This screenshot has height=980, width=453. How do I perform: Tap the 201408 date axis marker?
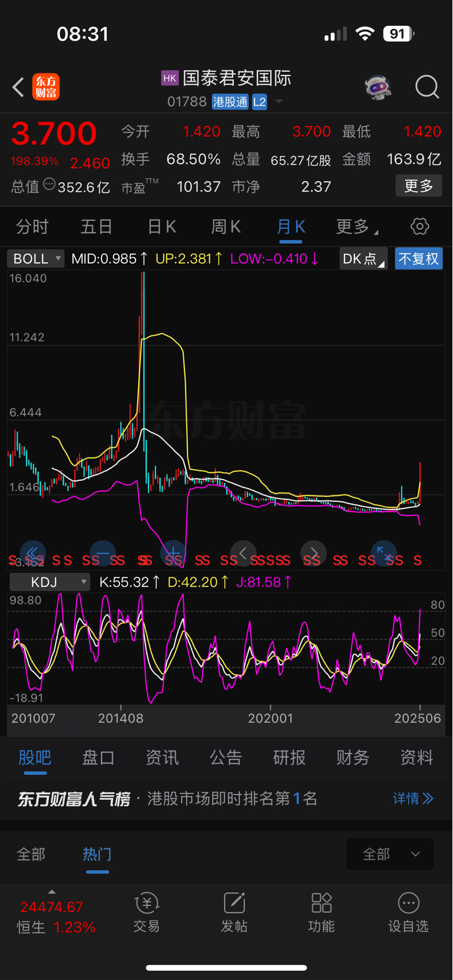point(121,718)
